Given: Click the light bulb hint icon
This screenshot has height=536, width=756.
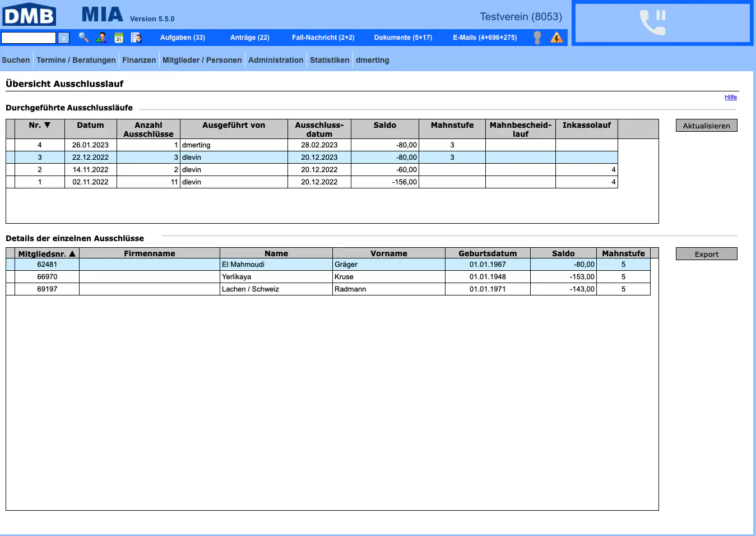Looking at the screenshot, I should tap(537, 38).
